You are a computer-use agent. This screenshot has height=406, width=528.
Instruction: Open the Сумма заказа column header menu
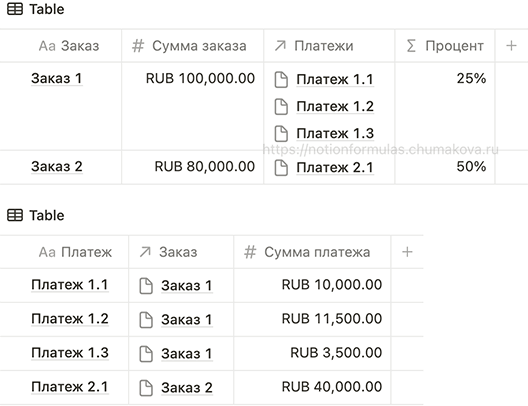[x=192, y=46]
